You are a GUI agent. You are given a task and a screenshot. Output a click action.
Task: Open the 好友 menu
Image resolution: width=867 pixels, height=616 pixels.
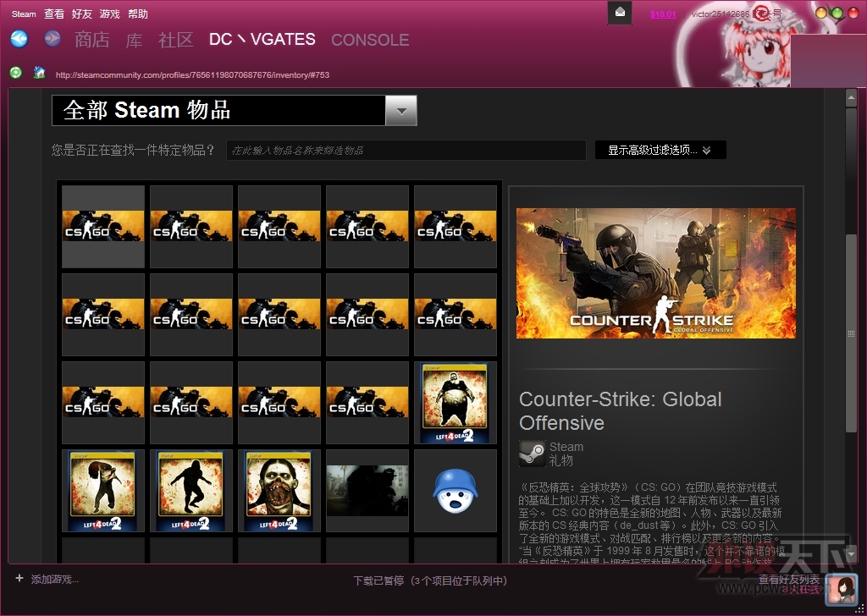click(x=82, y=14)
